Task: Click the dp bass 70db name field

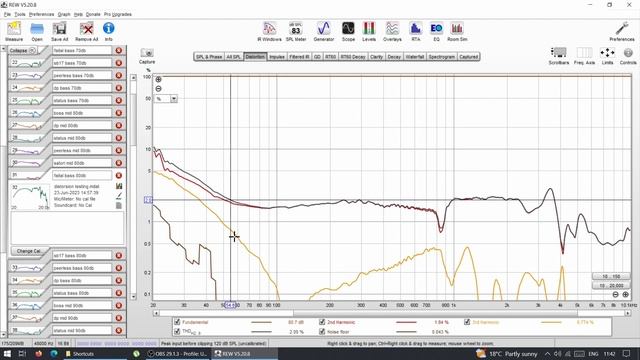Action: 82,88
